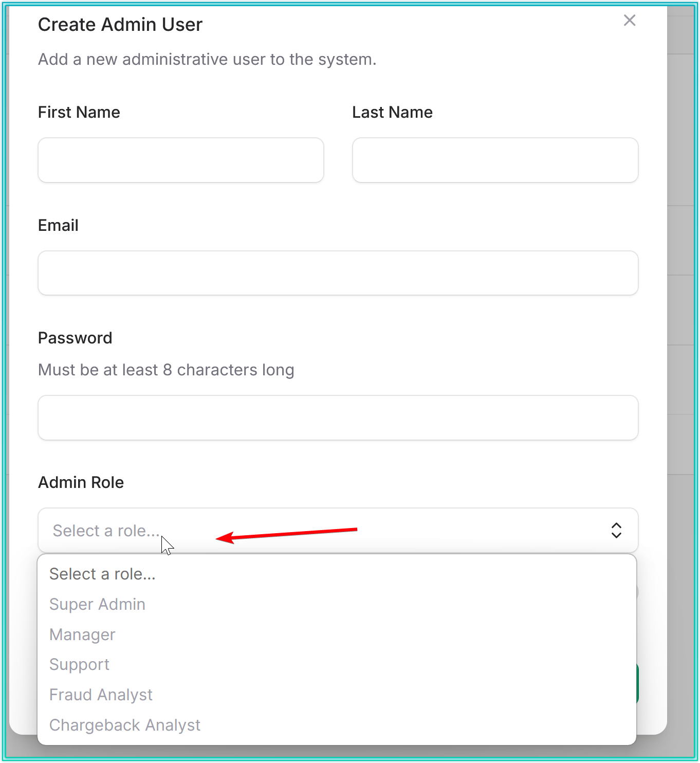Click the First Name input field

click(x=180, y=160)
